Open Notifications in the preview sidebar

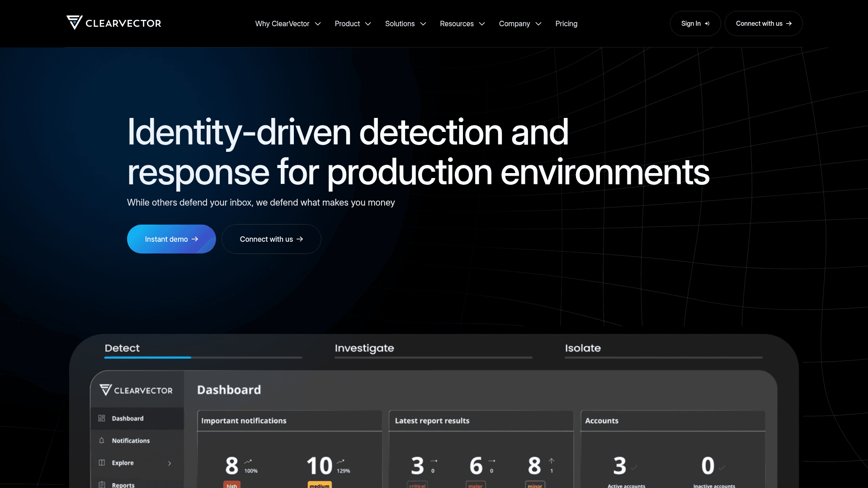point(137,441)
